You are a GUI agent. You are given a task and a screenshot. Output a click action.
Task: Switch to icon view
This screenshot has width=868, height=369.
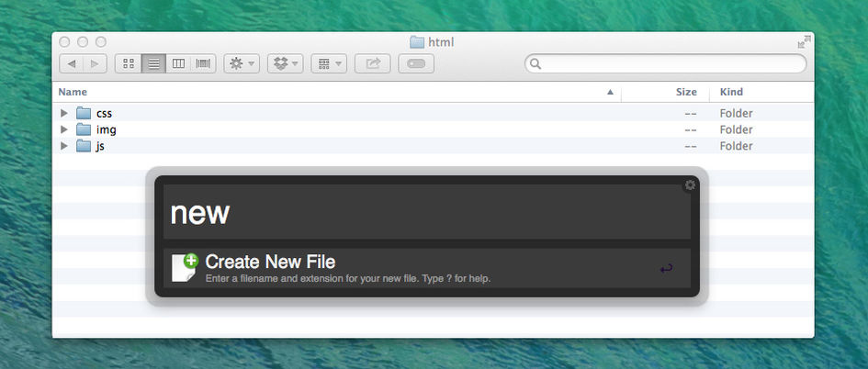129,63
